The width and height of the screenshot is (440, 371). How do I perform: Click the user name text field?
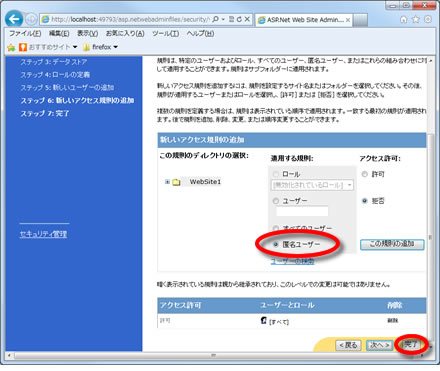[x=302, y=211]
